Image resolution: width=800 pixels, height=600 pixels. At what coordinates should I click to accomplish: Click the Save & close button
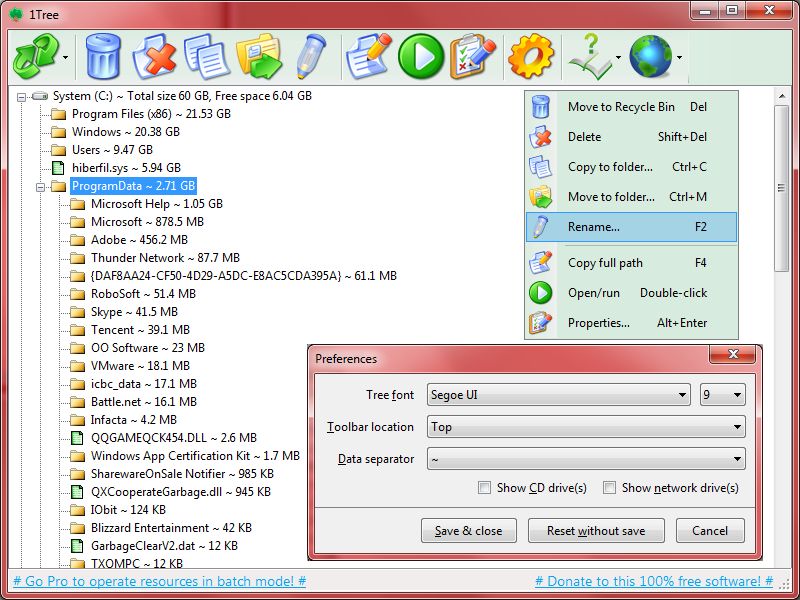tap(469, 531)
